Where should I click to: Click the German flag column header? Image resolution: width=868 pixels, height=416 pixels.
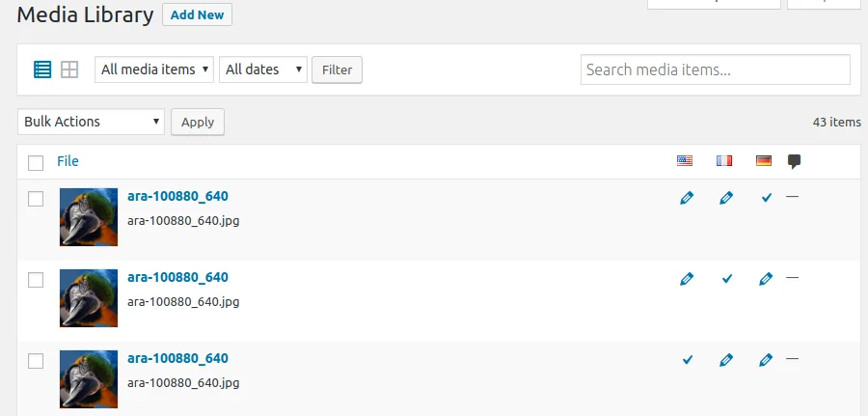coord(764,160)
